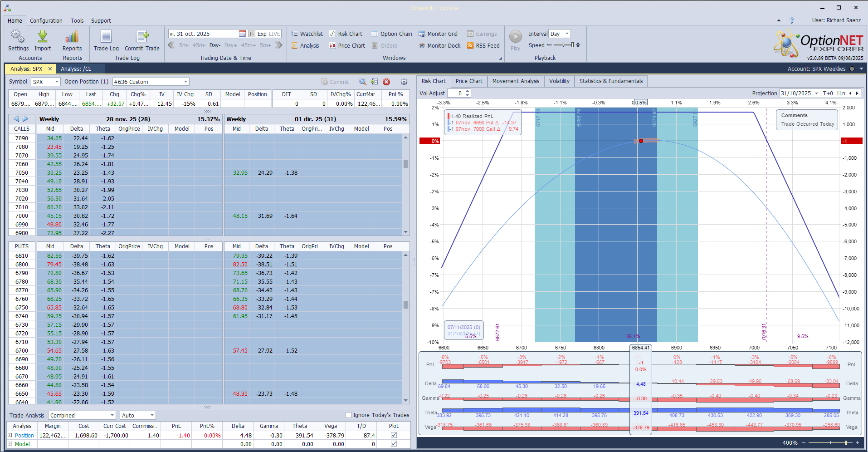Open the Monitor Grid window

click(438, 34)
